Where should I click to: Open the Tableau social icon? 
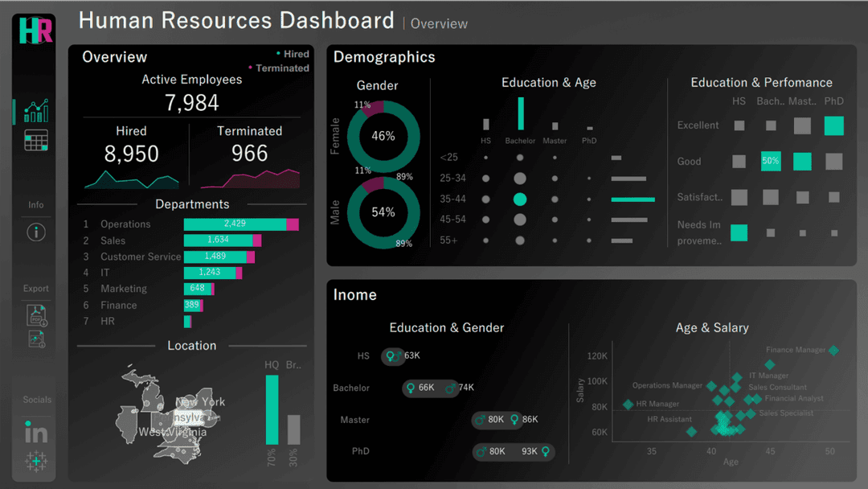click(x=35, y=461)
